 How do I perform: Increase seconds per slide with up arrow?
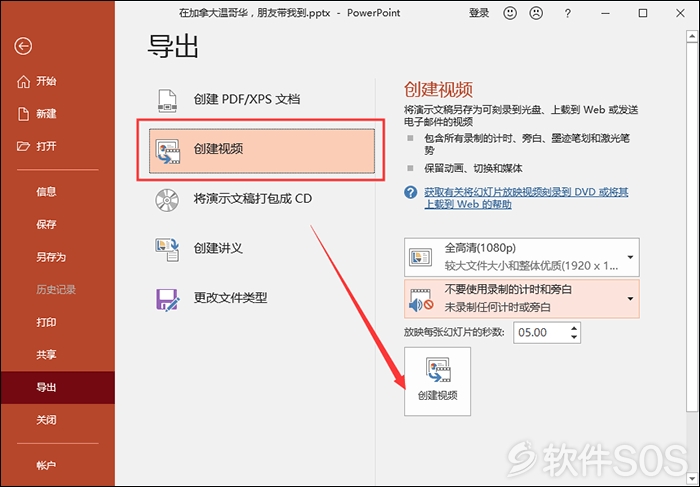tap(574, 328)
